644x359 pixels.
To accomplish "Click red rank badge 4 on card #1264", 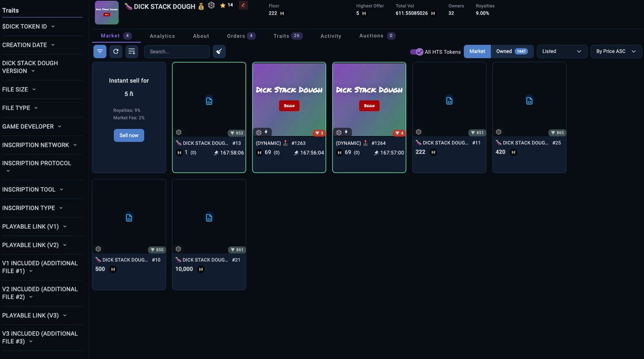I will coord(399,133).
